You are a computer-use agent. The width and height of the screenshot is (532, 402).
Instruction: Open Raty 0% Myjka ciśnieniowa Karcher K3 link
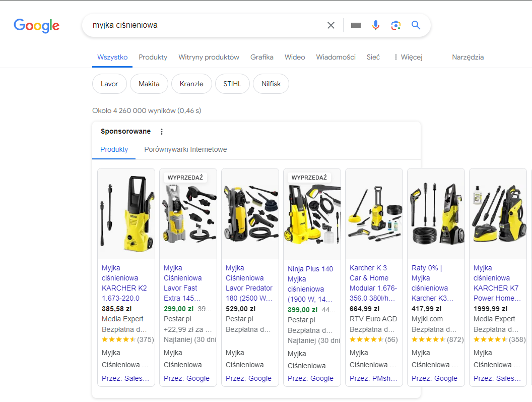coord(432,283)
